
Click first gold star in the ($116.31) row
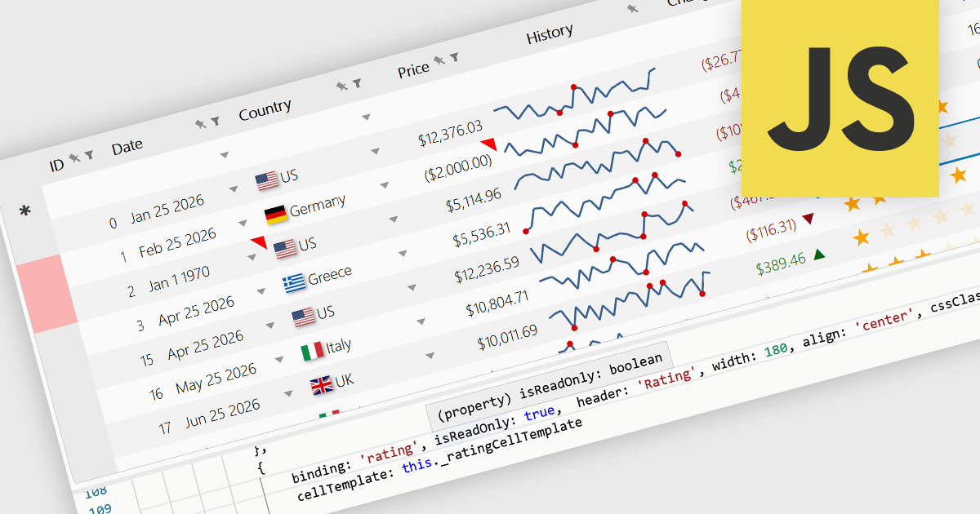click(x=861, y=237)
